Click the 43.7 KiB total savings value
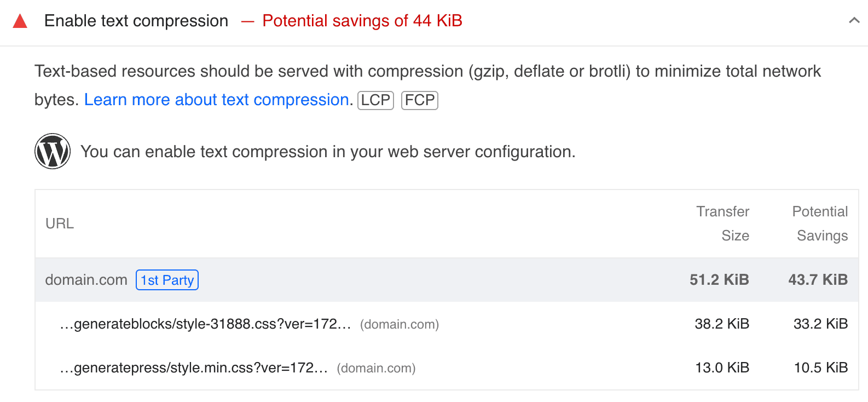 coord(818,280)
